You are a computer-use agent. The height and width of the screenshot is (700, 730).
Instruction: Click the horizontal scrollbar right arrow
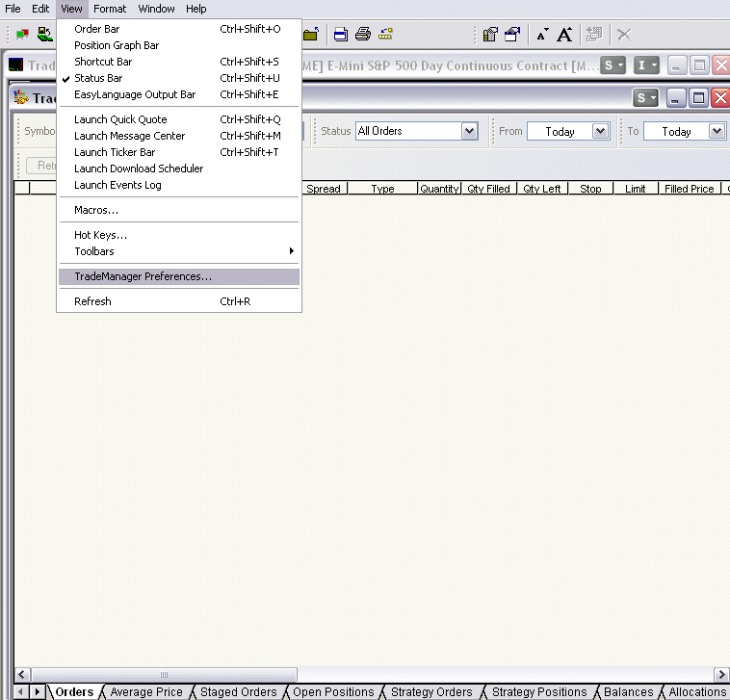point(720,674)
